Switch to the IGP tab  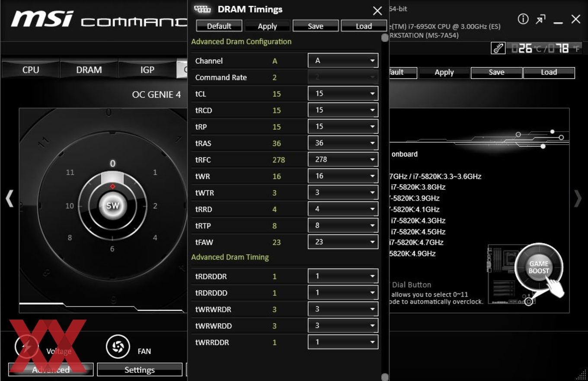coord(147,70)
